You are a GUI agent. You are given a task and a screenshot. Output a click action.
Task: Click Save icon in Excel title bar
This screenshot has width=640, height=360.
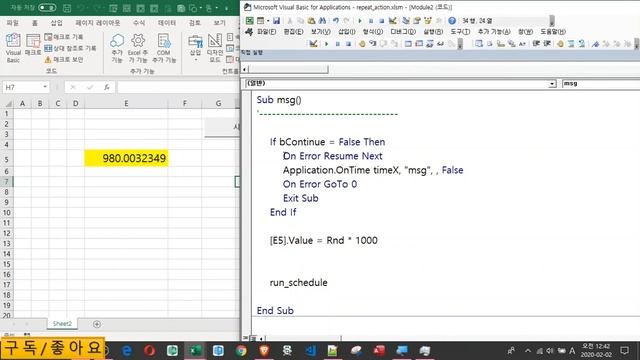67,8
